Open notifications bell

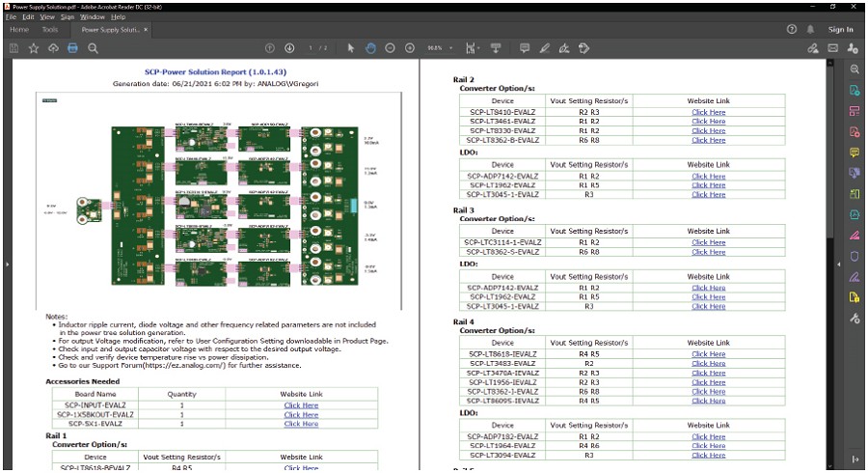[x=810, y=29]
